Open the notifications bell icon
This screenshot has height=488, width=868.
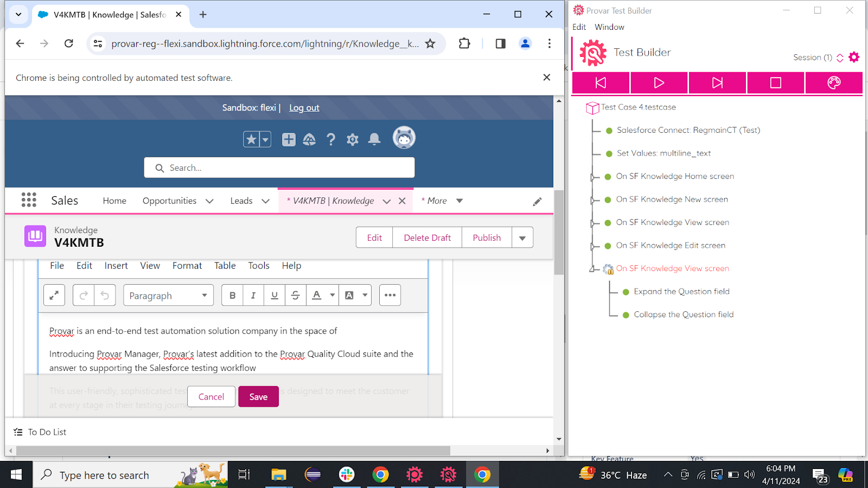click(374, 139)
